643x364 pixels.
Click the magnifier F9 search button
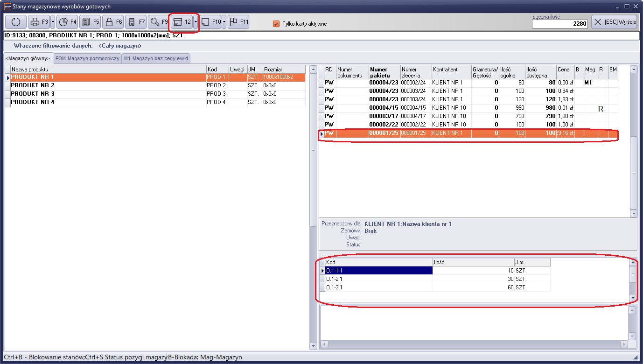(x=159, y=22)
